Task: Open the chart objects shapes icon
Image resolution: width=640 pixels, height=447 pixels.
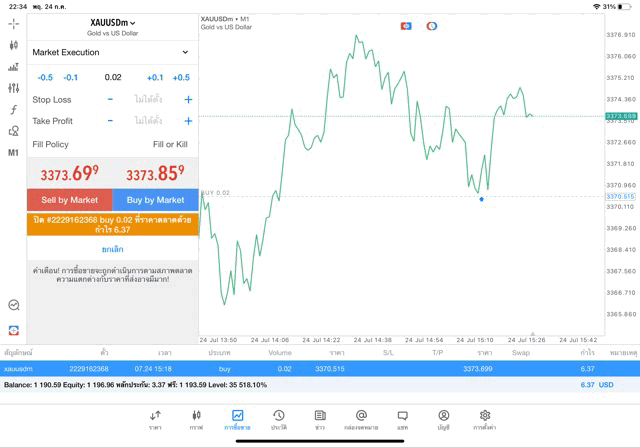Action: [x=13, y=131]
